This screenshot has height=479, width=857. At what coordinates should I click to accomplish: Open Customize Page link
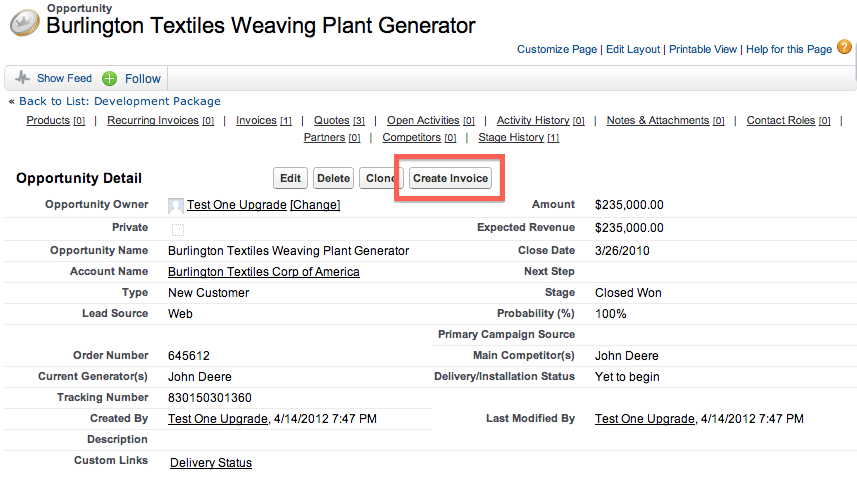557,49
